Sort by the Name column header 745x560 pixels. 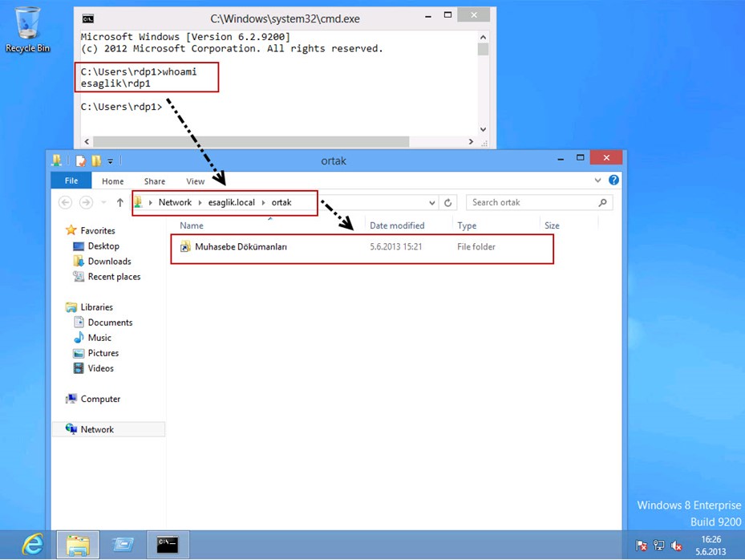pos(192,225)
